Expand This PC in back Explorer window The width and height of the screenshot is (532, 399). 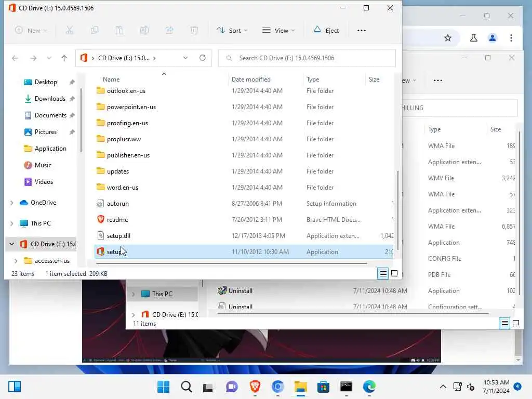point(134,294)
